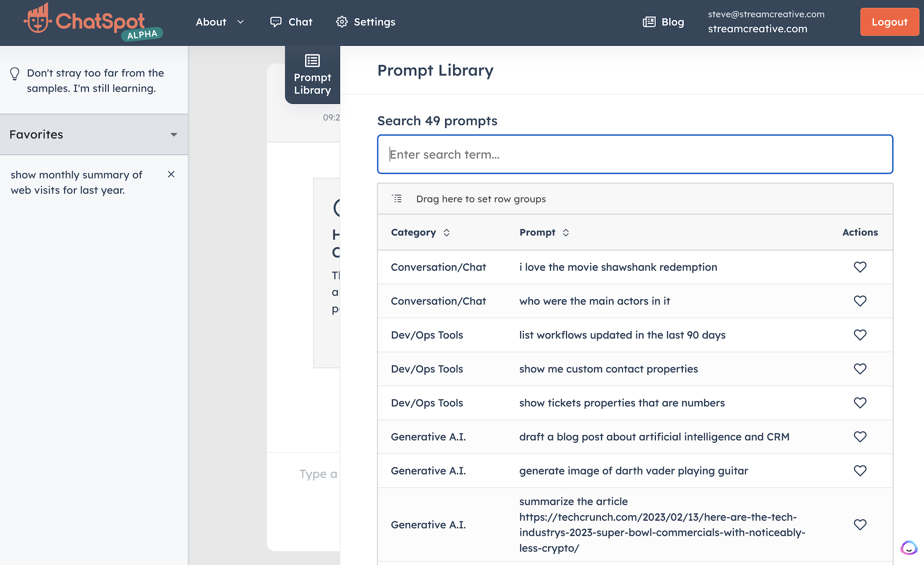This screenshot has height=565, width=924.
Task: Click the Logout button
Action: pyautogui.click(x=889, y=22)
